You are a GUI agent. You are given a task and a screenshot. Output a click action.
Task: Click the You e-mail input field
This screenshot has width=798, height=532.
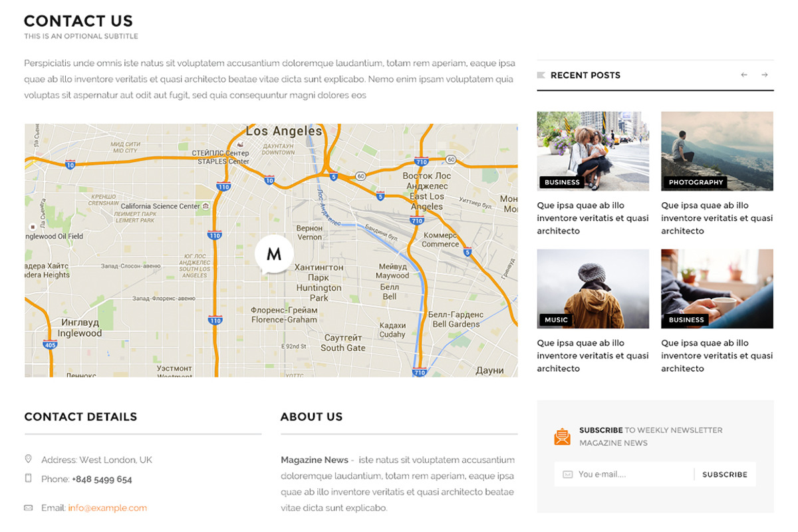(624, 474)
